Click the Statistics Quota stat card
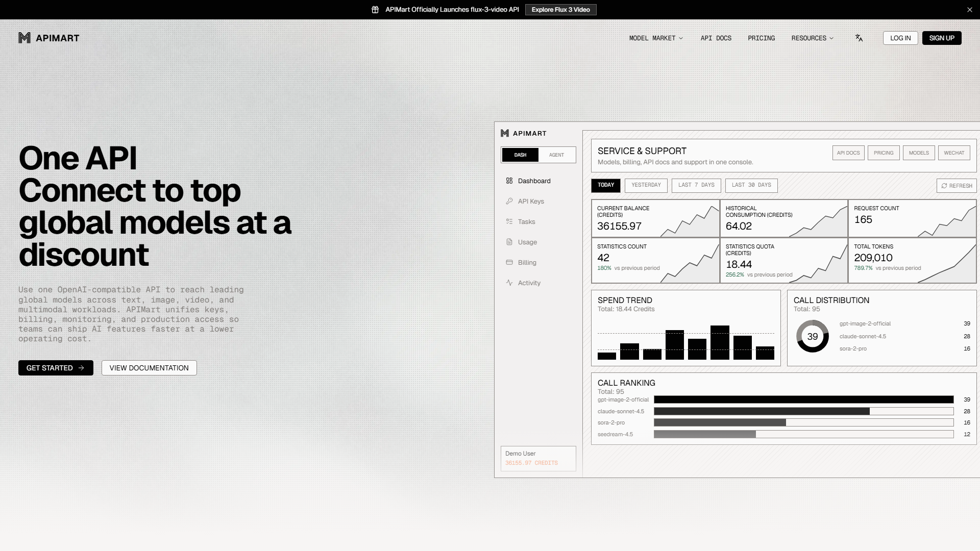Screen dimensions: 980x551 pos(784,260)
